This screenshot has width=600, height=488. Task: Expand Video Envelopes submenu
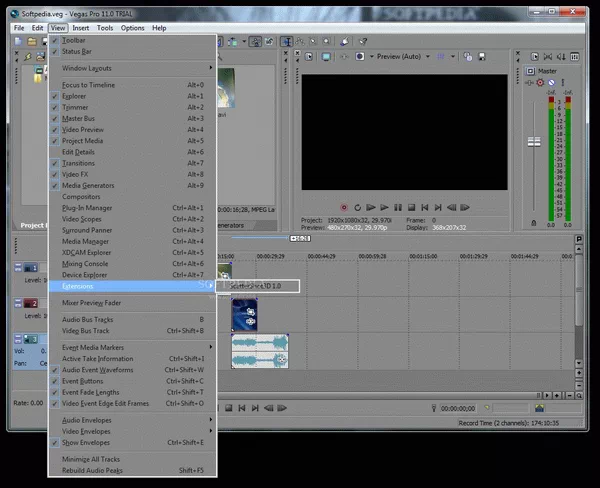pyautogui.click(x=132, y=431)
